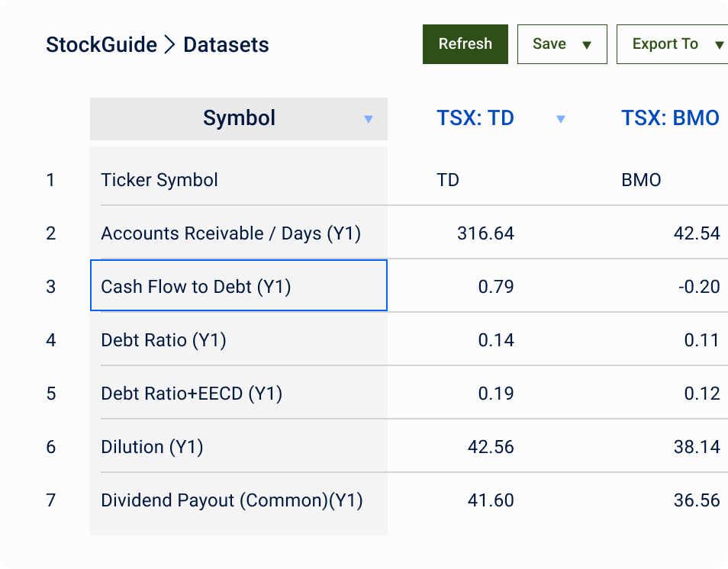The height and width of the screenshot is (569, 728).
Task: Select the TSX: BMO column header
Action: (x=671, y=118)
